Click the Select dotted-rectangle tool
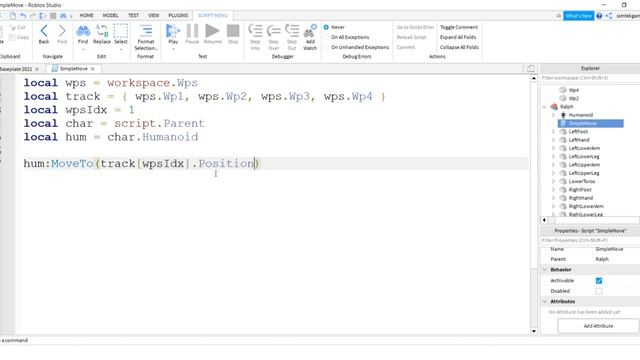640x360 pixels. click(121, 31)
